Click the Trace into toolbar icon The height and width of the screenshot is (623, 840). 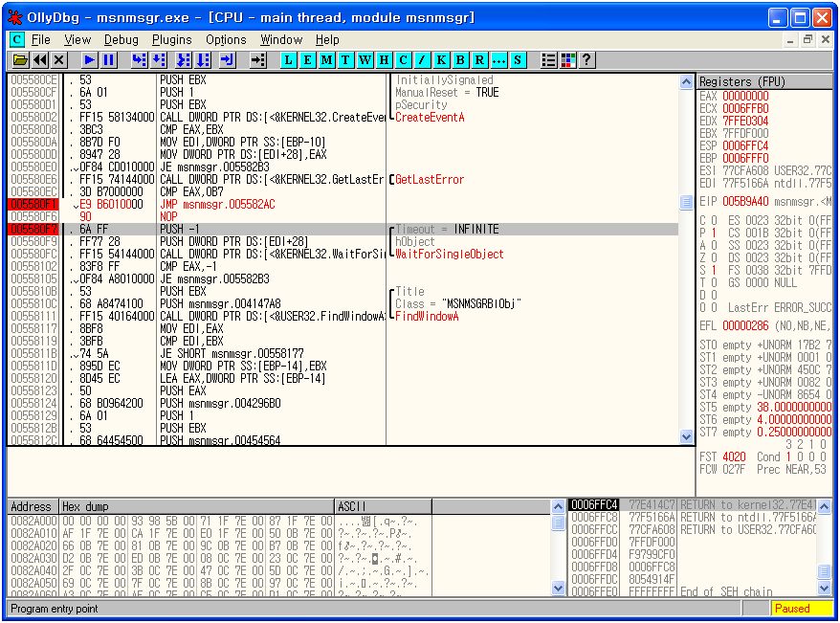[x=184, y=60]
